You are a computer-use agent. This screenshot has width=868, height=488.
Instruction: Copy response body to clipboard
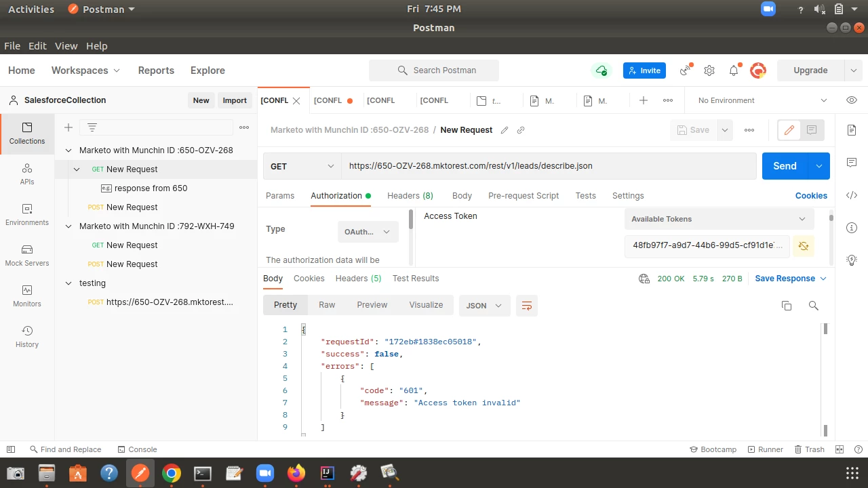tap(787, 306)
